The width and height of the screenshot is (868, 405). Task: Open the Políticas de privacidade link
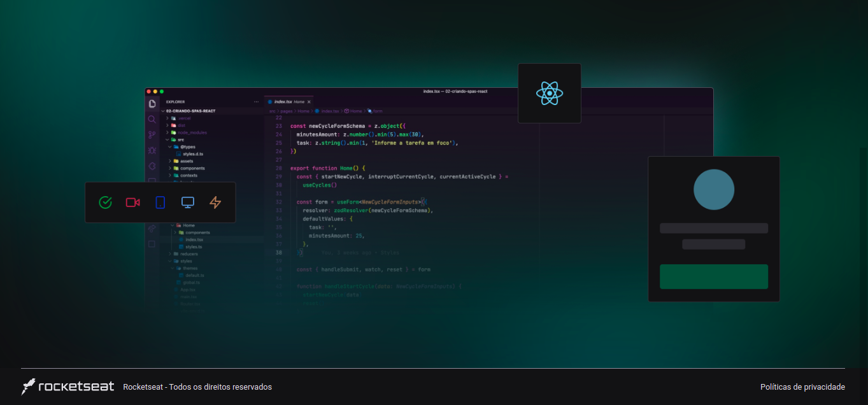pos(802,387)
